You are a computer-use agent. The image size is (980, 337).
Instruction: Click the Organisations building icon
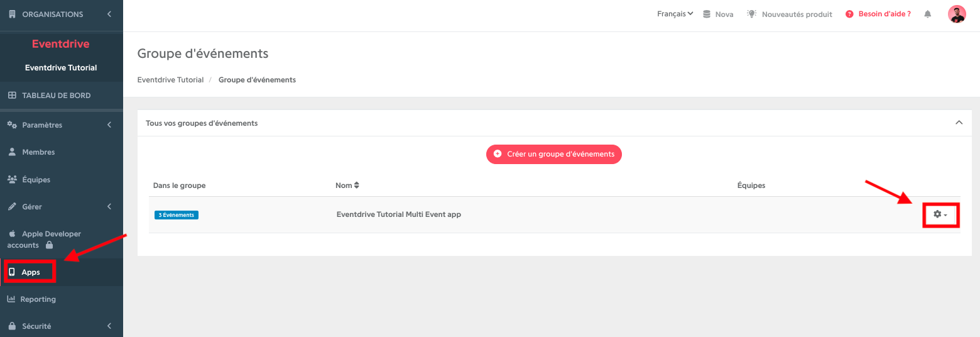click(12, 14)
